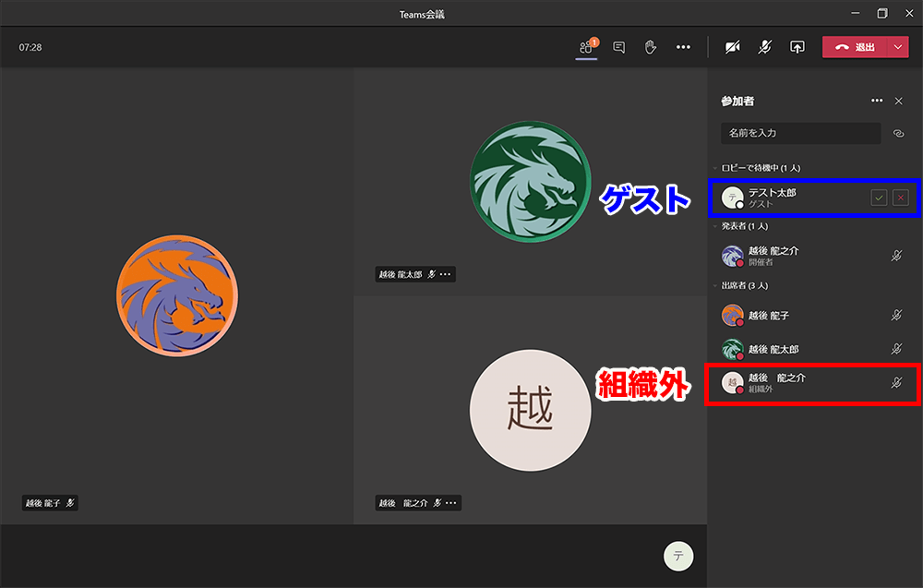Screen dimensions: 923x588
Task: Collapse the 発表者 section
Action: click(718, 225)
